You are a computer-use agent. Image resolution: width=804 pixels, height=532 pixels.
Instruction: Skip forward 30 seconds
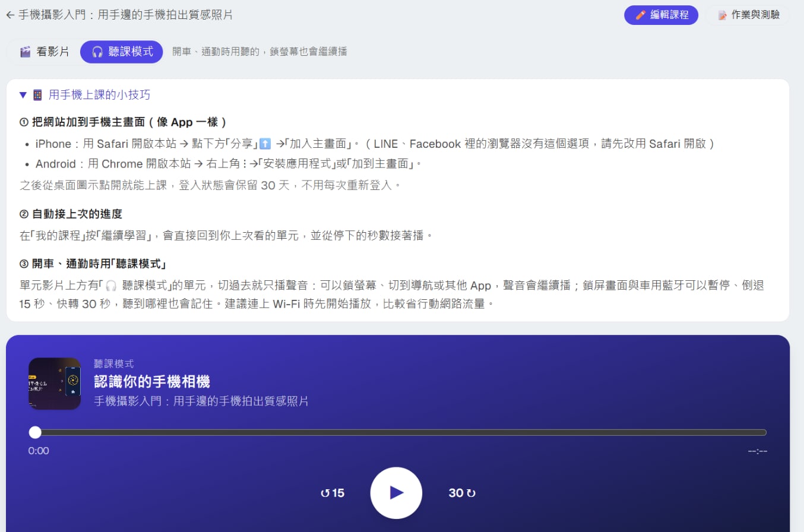462,493
